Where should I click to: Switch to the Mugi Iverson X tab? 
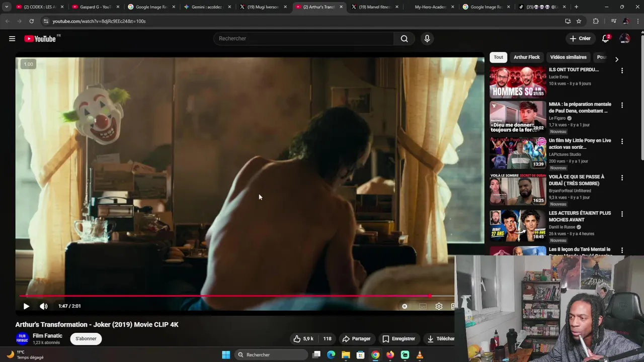click(x=263, y=7)
